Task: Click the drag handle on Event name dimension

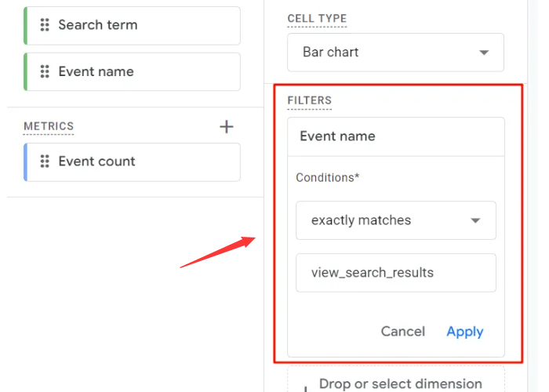Action: 45,71
